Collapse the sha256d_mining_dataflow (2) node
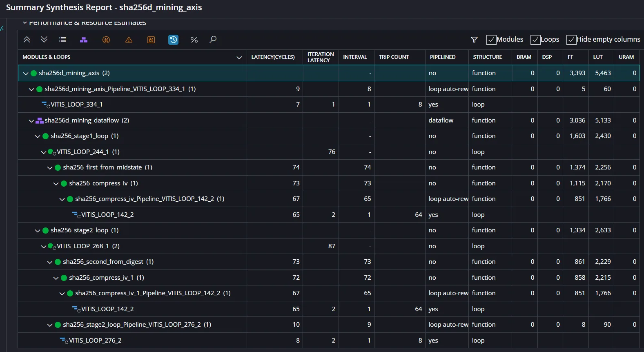The width and height of the screenshot is (644, 352). (31, 120)
